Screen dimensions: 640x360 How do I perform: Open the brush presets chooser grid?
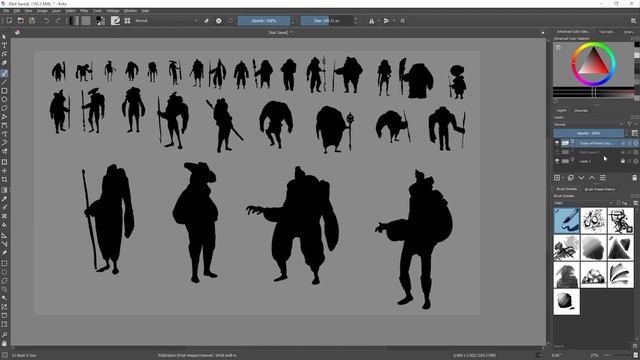click(127, 20)
